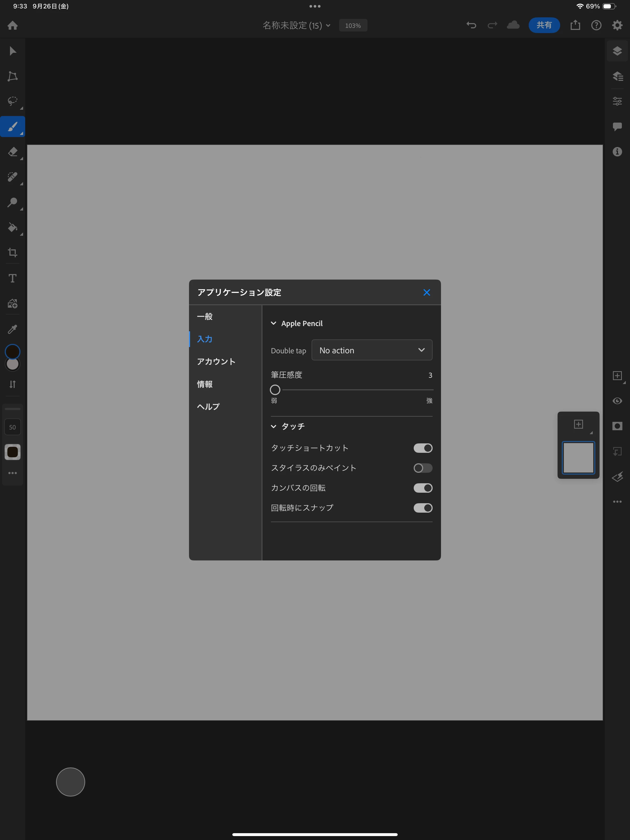Select the Paint Bucket fill tool
Image resolution: width=630 pixels, height=840 pixels.
pyautogui.click(x=13, y=228)
